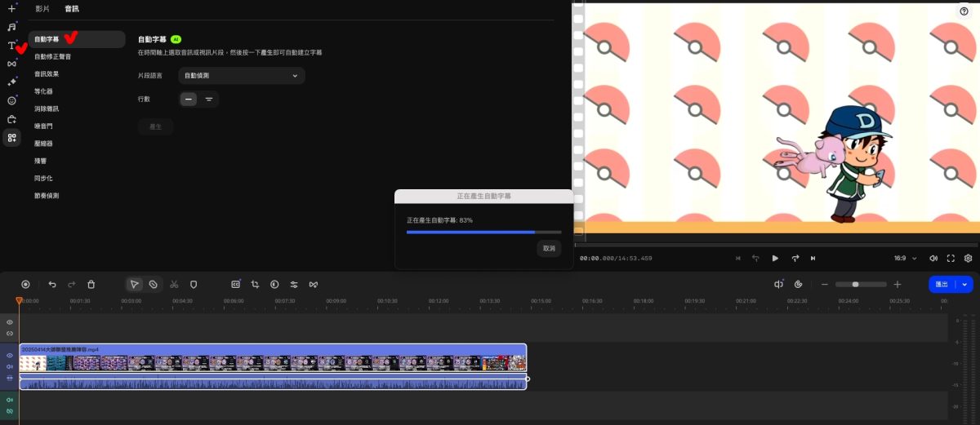Mute the bottom audio track
This screenshot has width=980, height=425.
(10, 400)
